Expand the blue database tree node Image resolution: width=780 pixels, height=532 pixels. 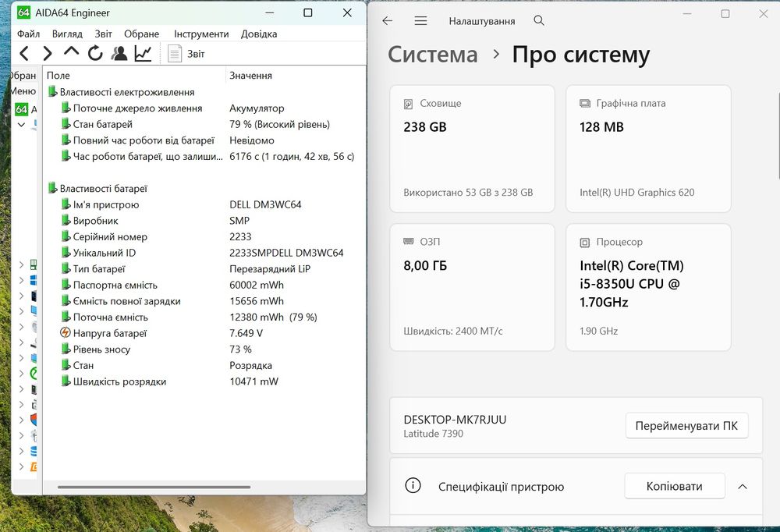[x=21, y=451]
